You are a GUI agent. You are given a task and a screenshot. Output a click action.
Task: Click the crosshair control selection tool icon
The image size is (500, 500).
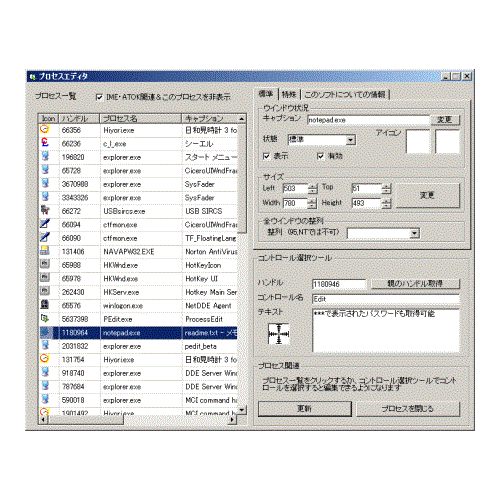[x=279, y=334]
